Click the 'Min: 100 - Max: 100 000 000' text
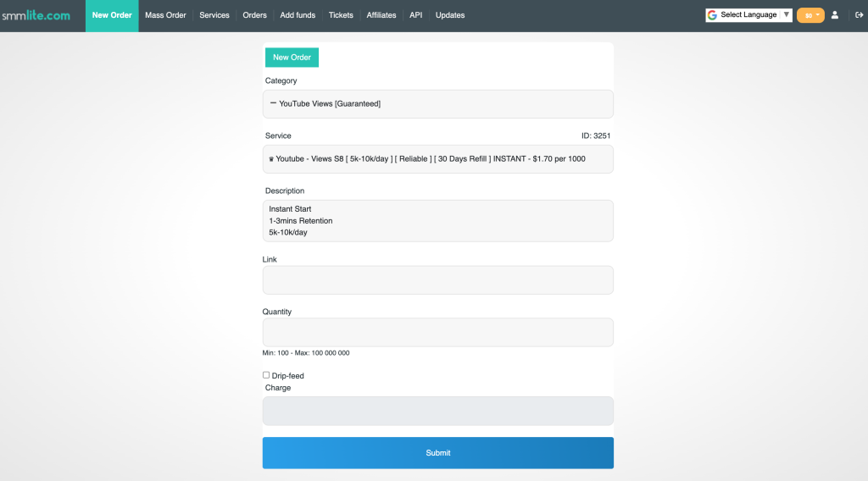868x481 pixels. coord(305,353)
